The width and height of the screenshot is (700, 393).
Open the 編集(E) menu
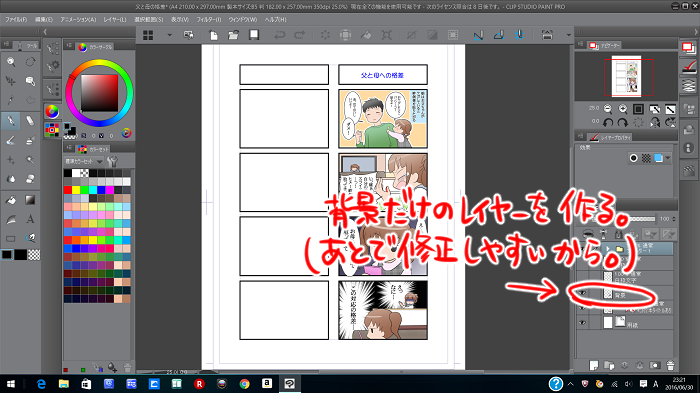point(44,20)
